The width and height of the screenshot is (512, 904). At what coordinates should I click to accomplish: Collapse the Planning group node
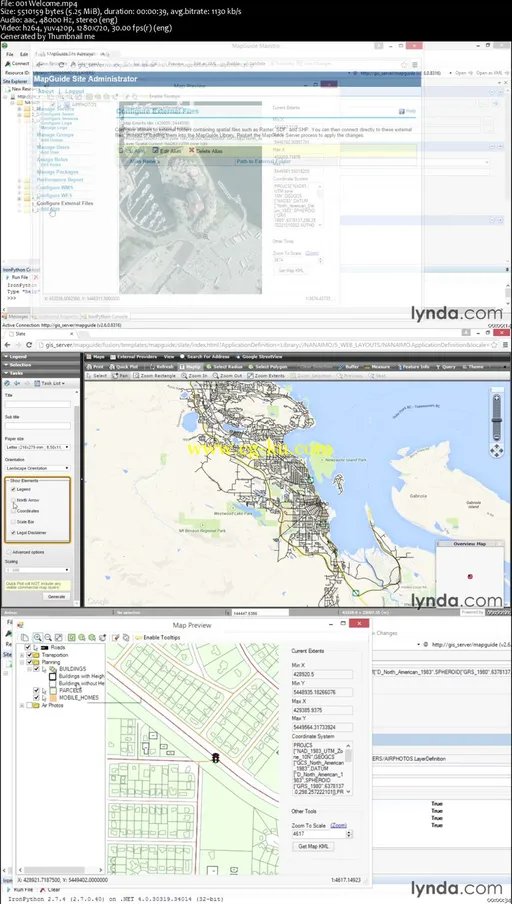tap(22, 662)
